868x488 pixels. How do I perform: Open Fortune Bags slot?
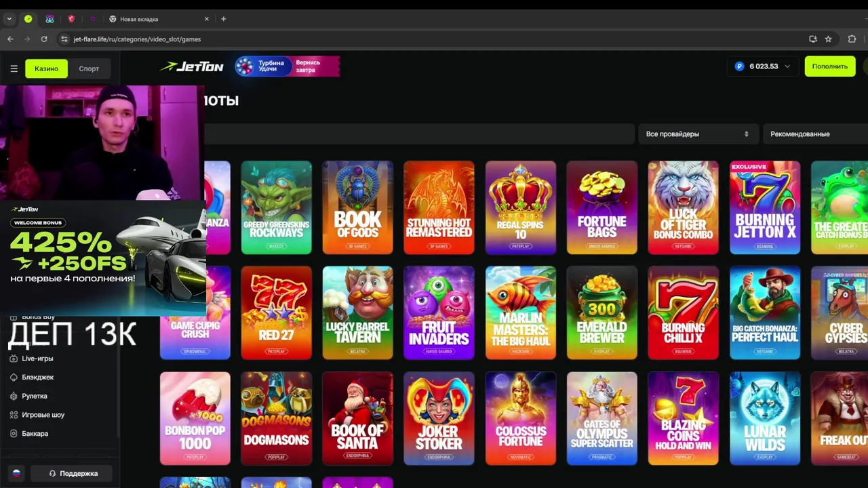tap(602, 207)
